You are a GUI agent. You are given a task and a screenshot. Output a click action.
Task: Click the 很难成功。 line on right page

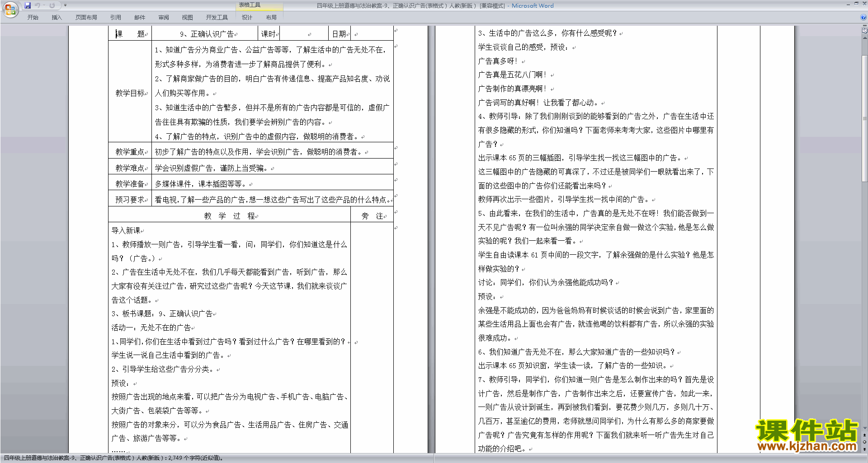click(495, 338)
